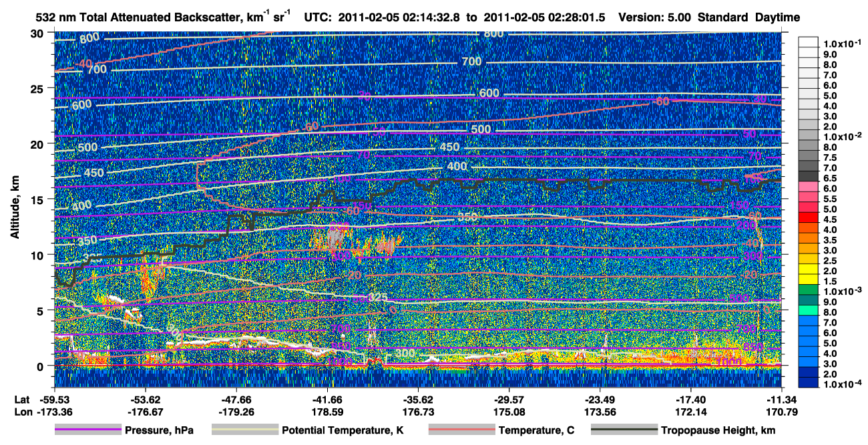Click longitude value -173.36
The width and height of the screenshot is (868, 445).
[x=54, y=412]
